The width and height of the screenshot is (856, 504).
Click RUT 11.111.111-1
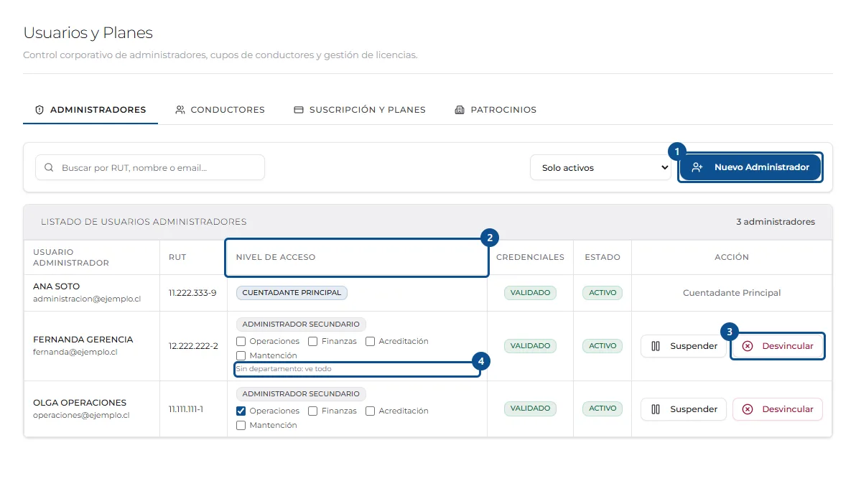point(185,409)
